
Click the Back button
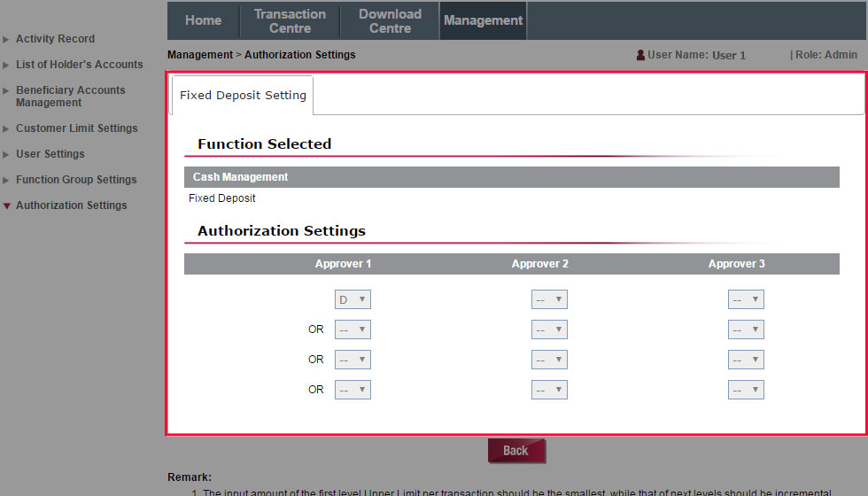click(515, 451)
